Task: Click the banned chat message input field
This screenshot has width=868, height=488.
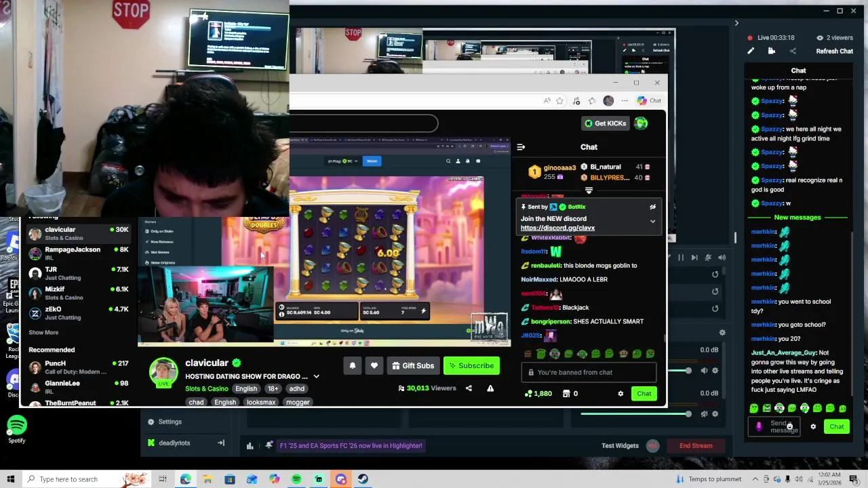Action: tap(589, 372)
